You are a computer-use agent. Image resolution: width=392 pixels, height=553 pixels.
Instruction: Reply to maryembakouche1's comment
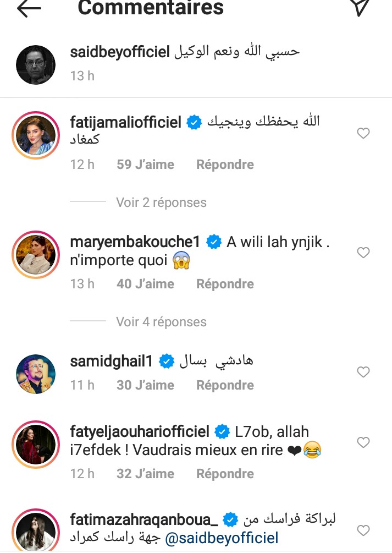point(225,284)
